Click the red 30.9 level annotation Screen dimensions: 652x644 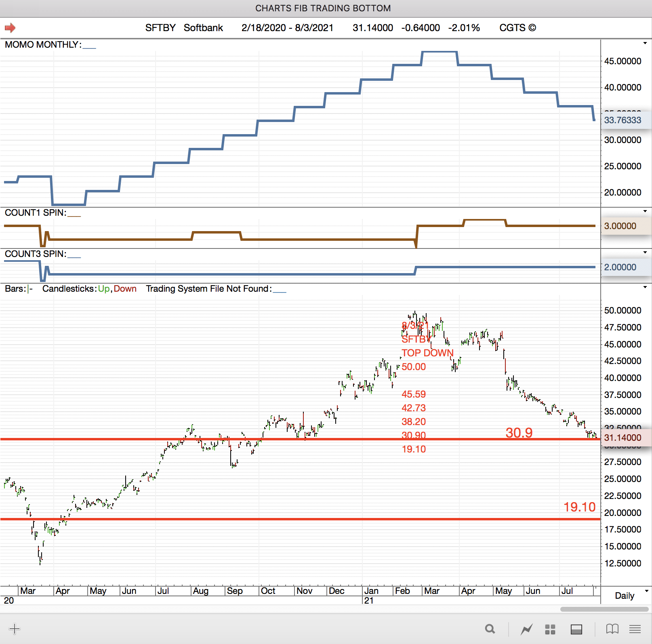coord(519,433)
